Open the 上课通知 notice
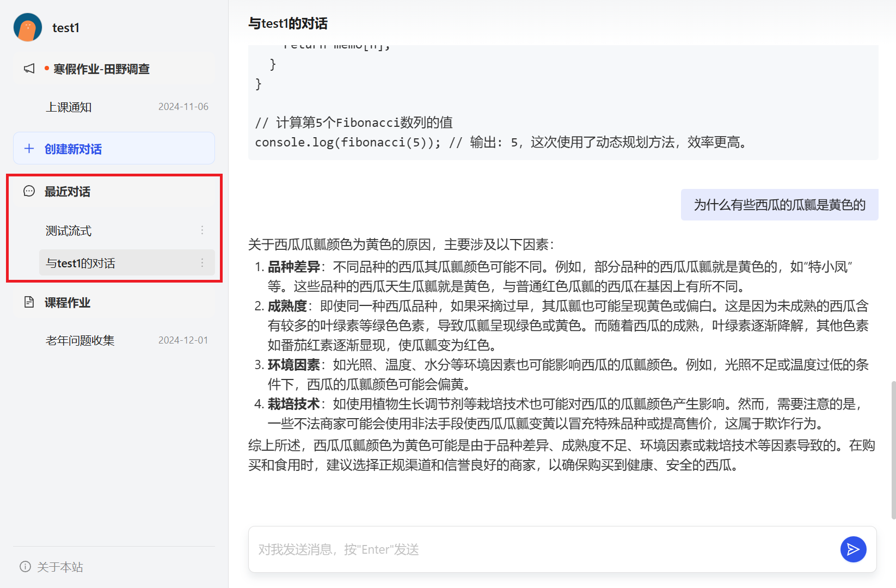896x588 pixels. coord(127,107)
